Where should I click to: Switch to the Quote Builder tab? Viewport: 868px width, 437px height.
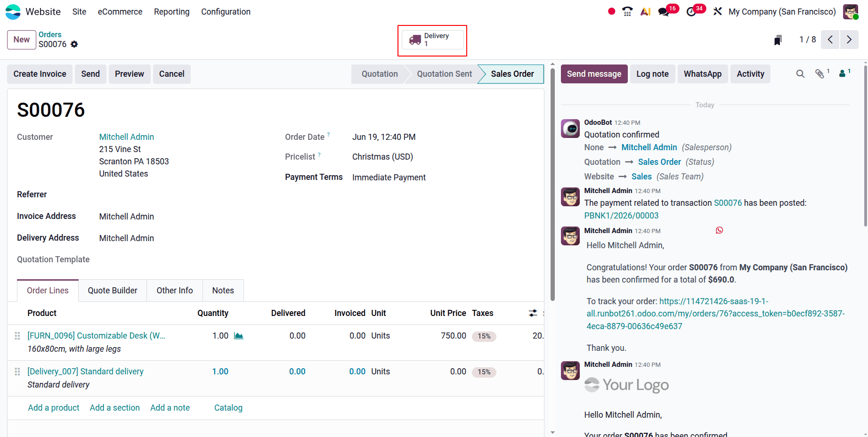click(x=113, y=291)
